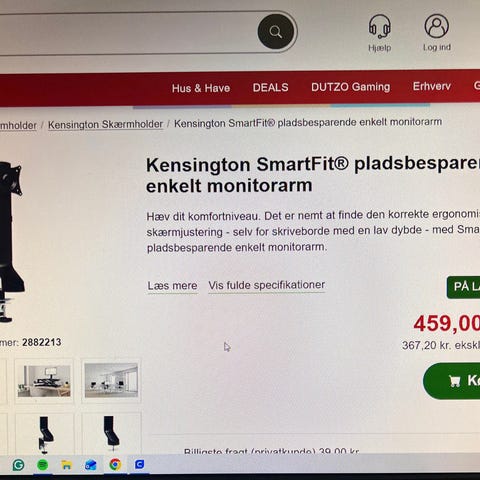The width and height of the screenshot is (480, 480).
Task: Click the green circular G taskbar icon
Action: (18, 465)
